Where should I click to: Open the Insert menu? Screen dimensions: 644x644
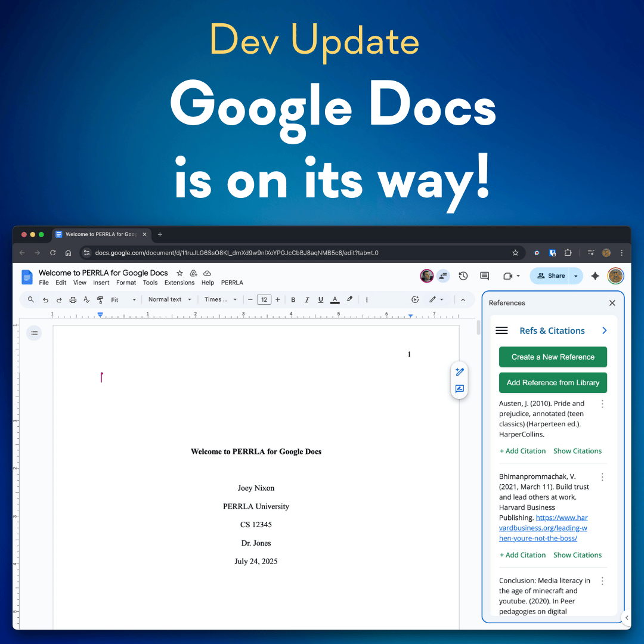click(101, 283)
